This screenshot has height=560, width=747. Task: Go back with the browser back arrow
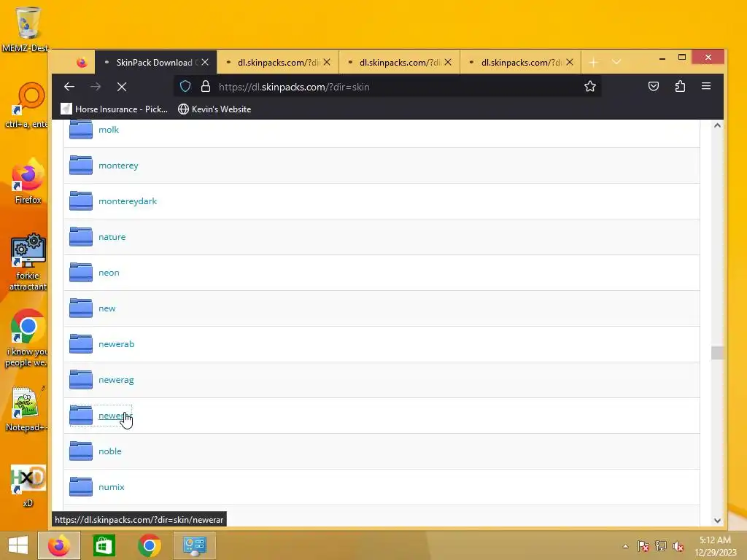pos(69,87)
